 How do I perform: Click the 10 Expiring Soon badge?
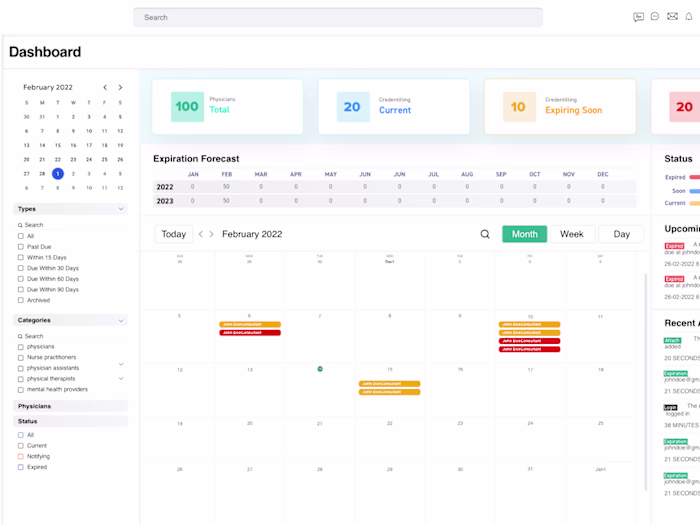[x=519, y=107]
